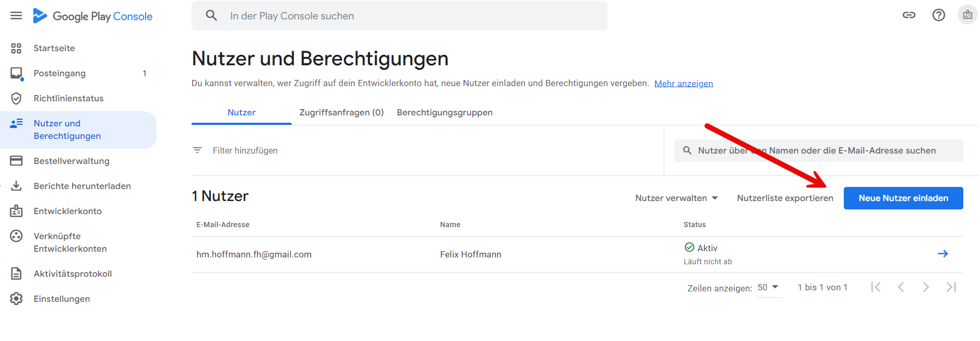The height and width of the screenshot is (341, 980).
Task: Click the Bestellverwaltung card icon
Action: click(x=16, y=161)
